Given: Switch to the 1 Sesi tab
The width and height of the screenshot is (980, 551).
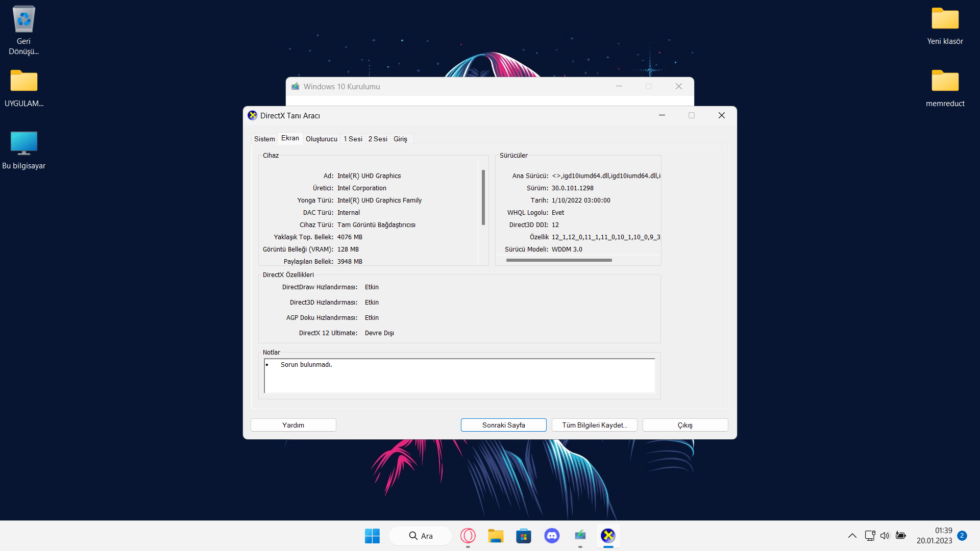Looking at the screenshot, I should coord(353,139).
